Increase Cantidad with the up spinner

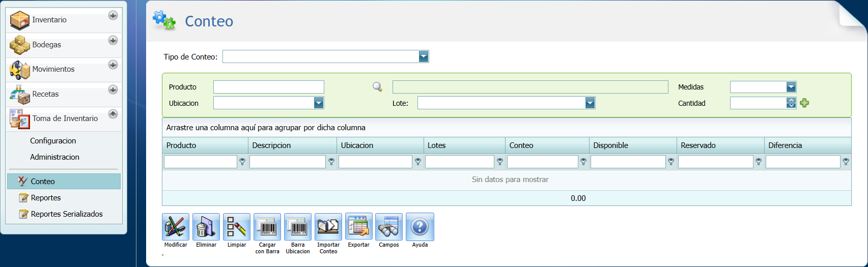click(x=791, y=100)
